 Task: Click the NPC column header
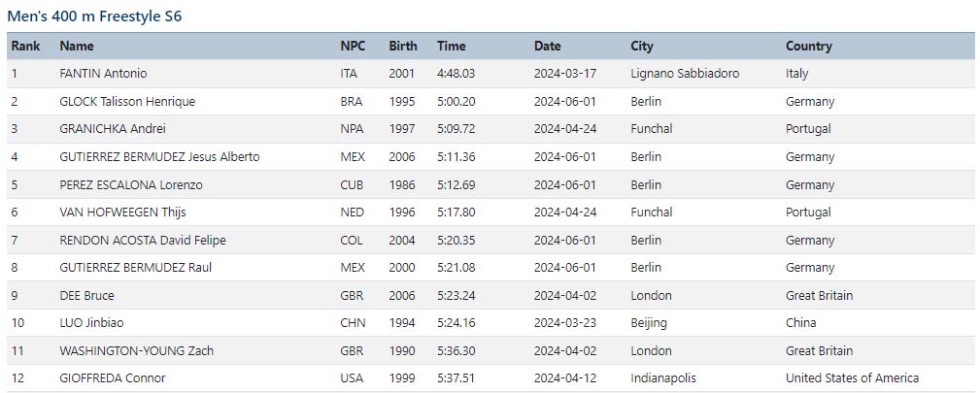pyautogui.click(x=353, y=47)
